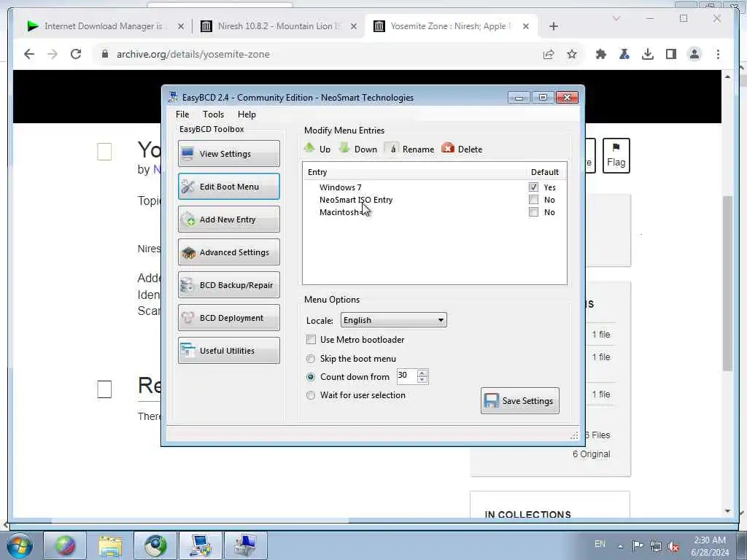Select Wait for user selection option
747x560 pixels.
click(x=311, y=395)
